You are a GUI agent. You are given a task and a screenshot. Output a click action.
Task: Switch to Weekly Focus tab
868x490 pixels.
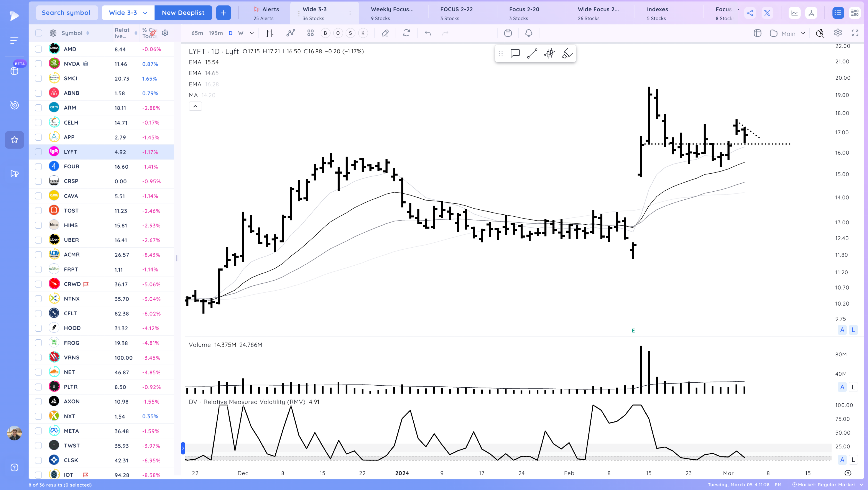(392, 13)
